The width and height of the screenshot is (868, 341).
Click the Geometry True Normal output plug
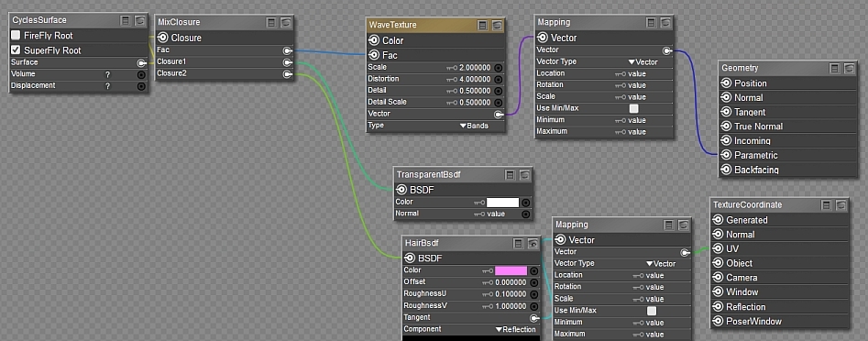(x=726, y=126)
